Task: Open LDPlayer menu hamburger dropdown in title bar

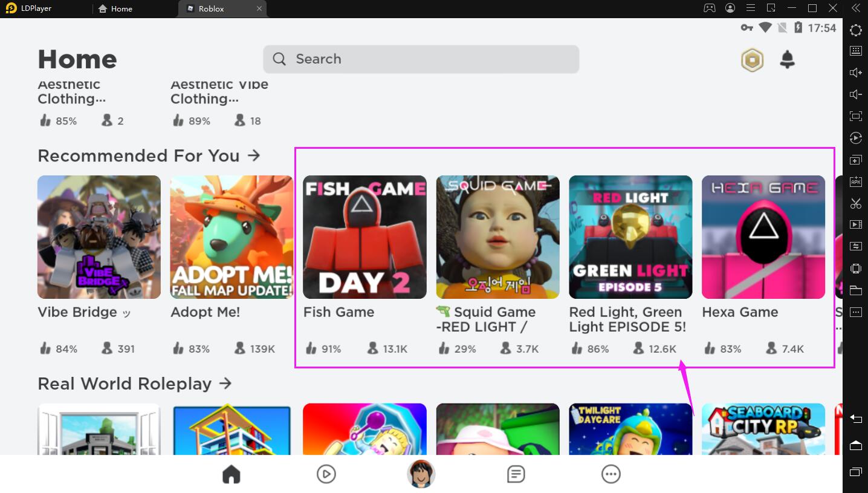Action: point(751,8)
